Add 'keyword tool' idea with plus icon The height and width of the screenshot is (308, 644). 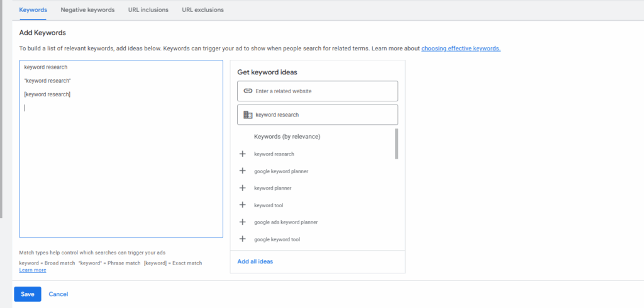click(243, 205)
